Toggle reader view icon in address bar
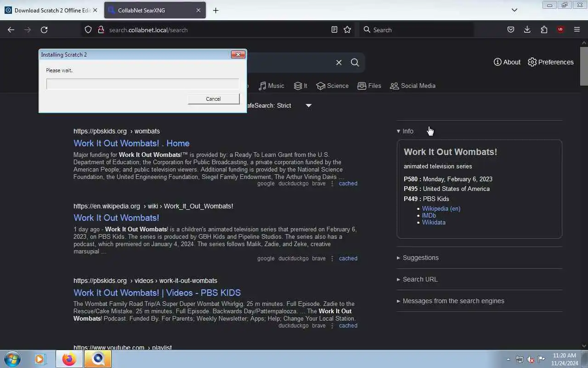This screenshot has width=588, height=368. tap(334, 30)
